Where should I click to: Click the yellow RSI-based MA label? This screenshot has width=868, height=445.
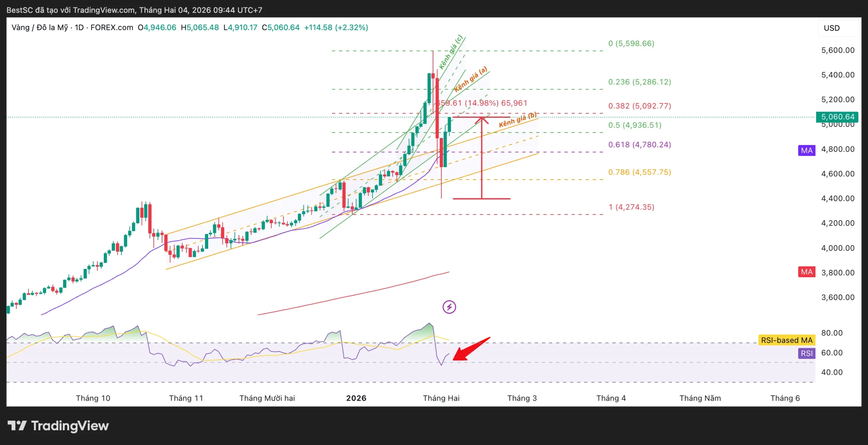pos(787,340)
